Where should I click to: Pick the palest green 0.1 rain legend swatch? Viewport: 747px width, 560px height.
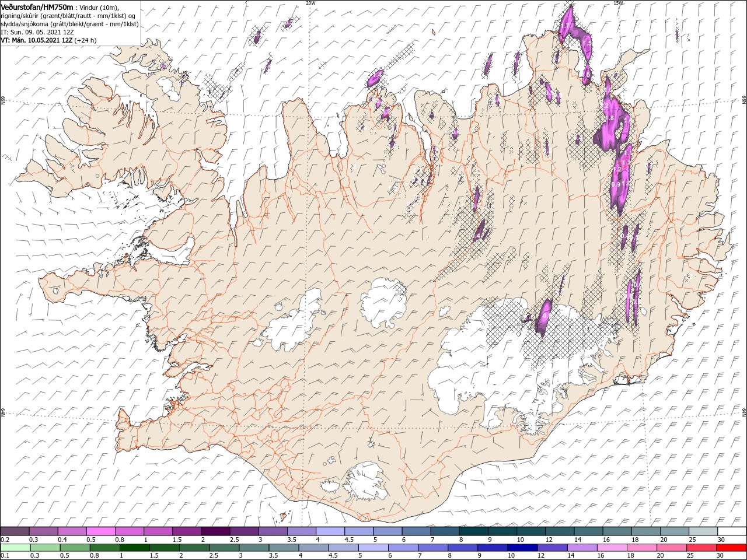click(16, 548)
